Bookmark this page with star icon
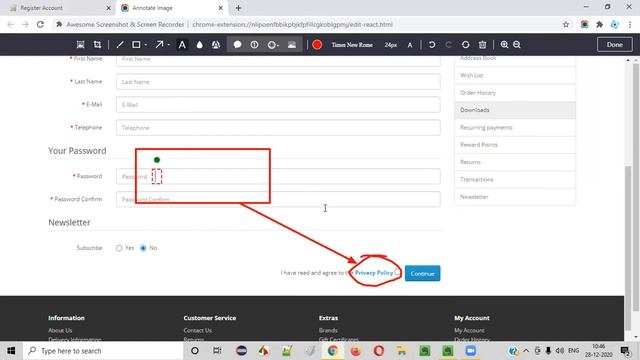The width and height of the screenshot is (640, 360). (x=566, y=24)
